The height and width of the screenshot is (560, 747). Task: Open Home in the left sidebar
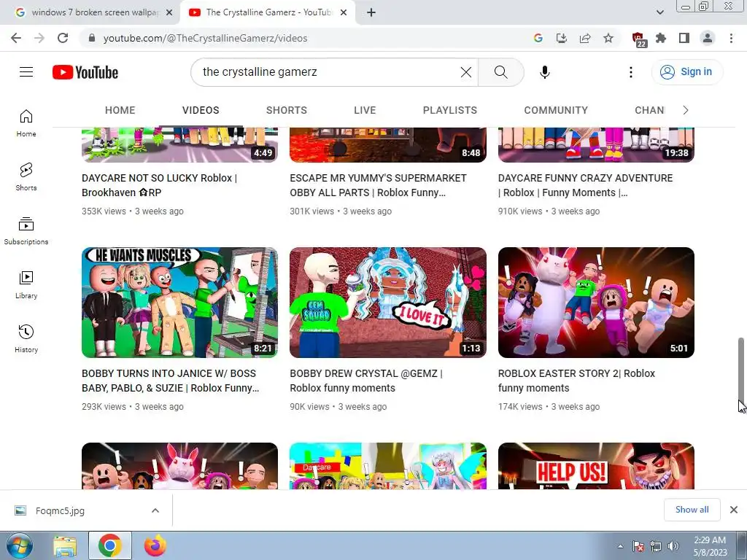pyautogui.click(x=26, y=122)
